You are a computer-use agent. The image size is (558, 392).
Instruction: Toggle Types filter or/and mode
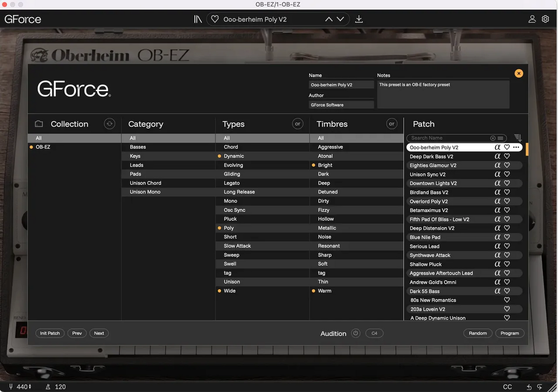pyautogui.click(x=298, y=124)
